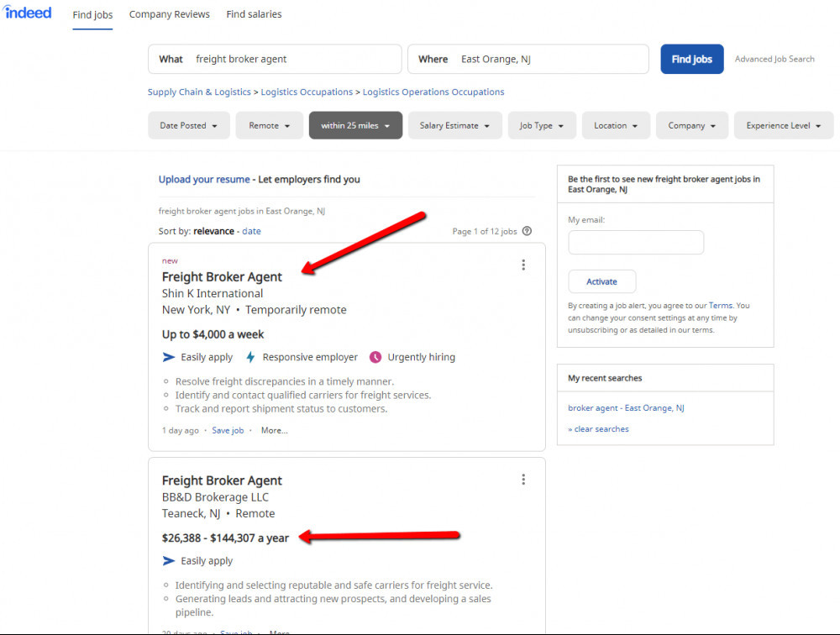This screenshot has height=635, width=840.
Task: Expand the Salary Estimate filter
Action: pyautogui.click(x=454, y=125)
